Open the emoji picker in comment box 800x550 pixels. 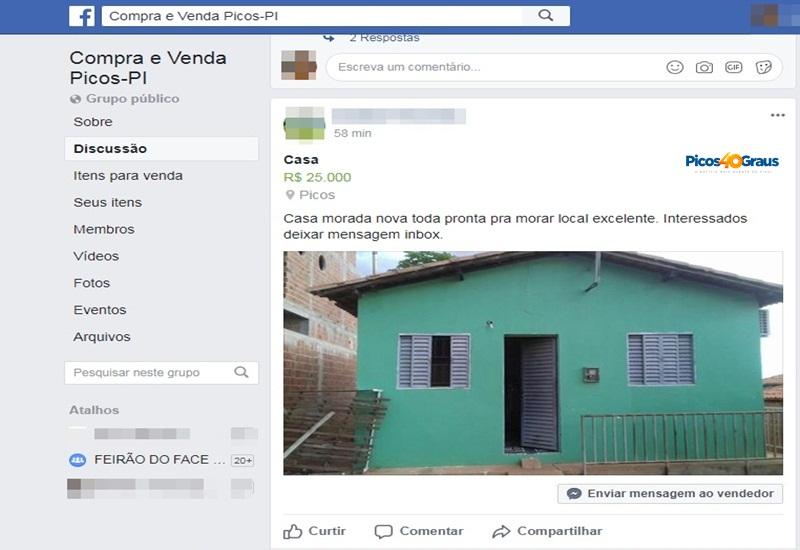(x=674, y=67)
